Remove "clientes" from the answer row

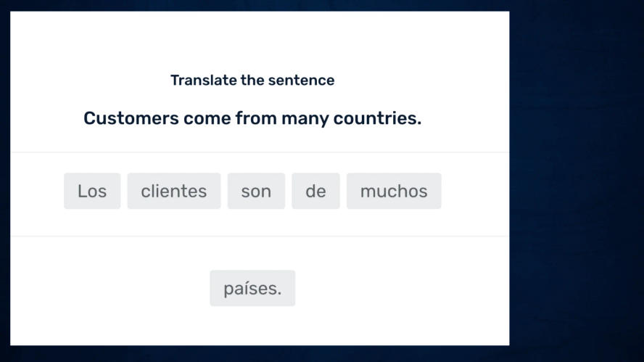point(174,191)
